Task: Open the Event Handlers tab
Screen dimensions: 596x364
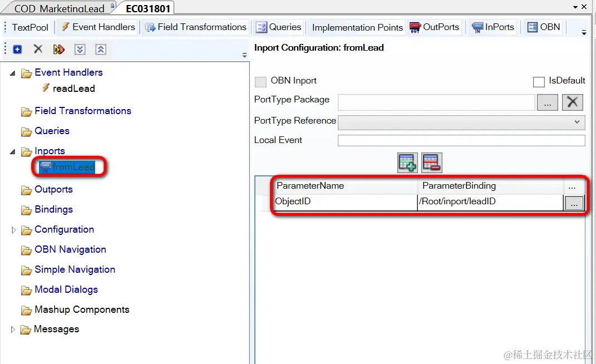Action: [98, 27]
